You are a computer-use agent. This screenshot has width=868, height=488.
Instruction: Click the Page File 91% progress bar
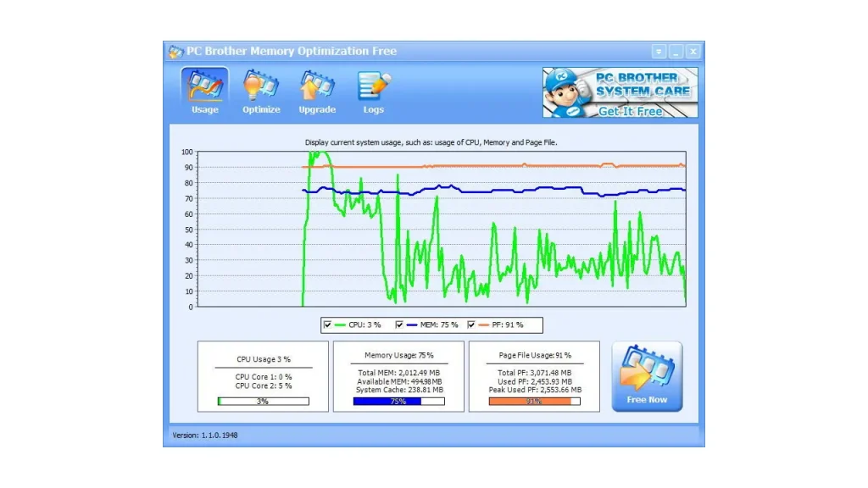coord(534,401)
